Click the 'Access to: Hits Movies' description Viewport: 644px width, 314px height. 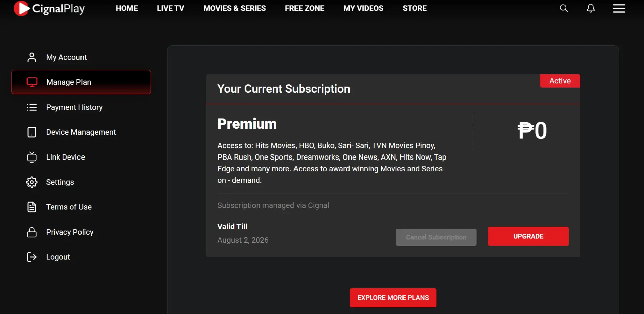(332, 163)
